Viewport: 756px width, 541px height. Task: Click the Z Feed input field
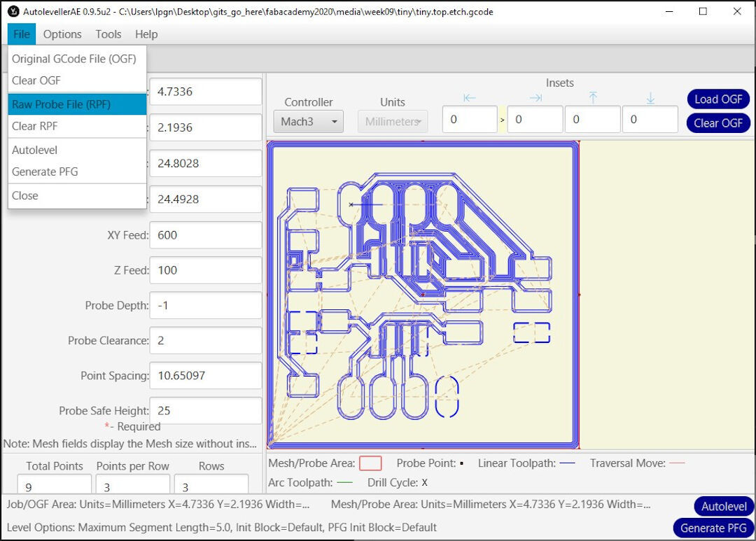(206, 270)
